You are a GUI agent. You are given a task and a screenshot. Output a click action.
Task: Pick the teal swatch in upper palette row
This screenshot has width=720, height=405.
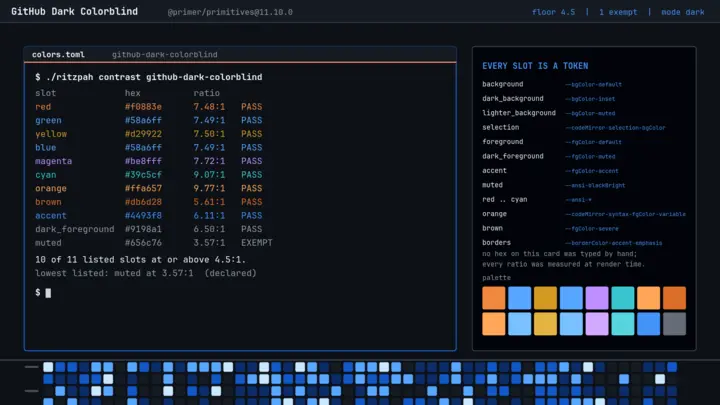(x=623, y=298)
